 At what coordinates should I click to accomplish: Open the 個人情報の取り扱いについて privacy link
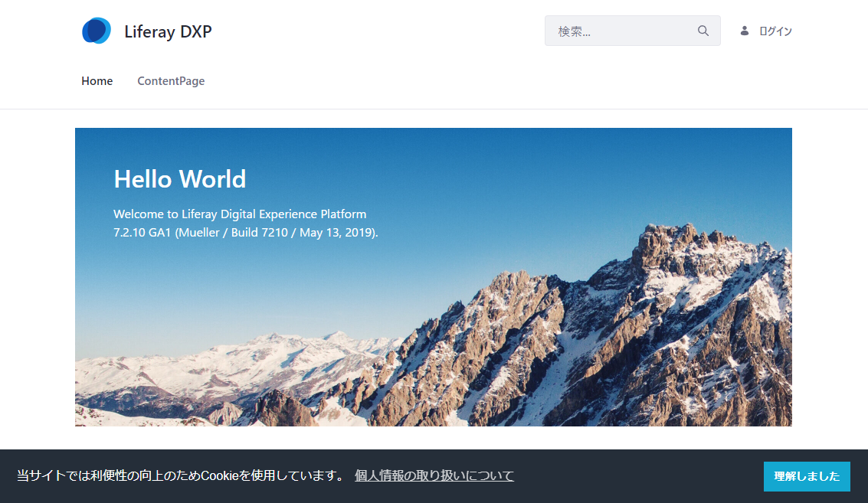coord(434,475)
